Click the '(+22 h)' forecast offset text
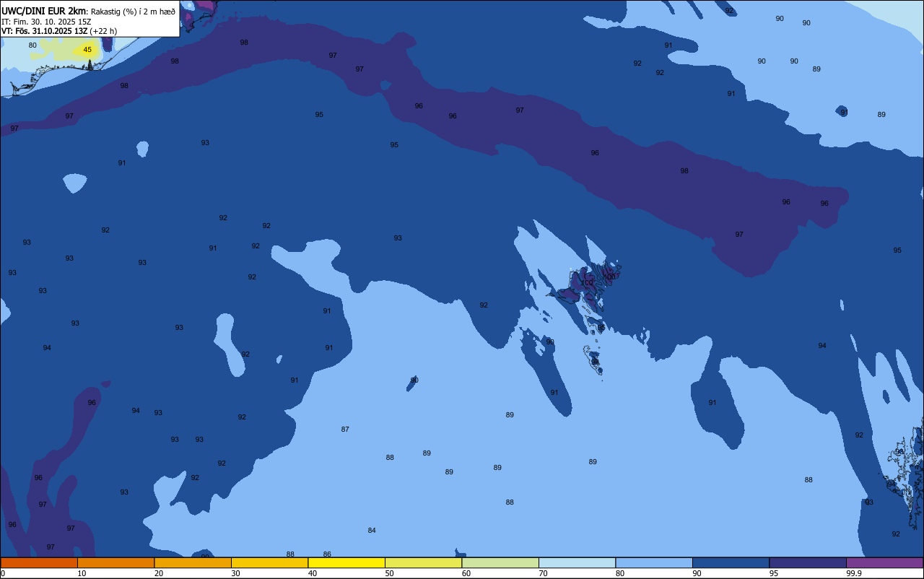This screenshot has width=924, height=579. [104, 31]
